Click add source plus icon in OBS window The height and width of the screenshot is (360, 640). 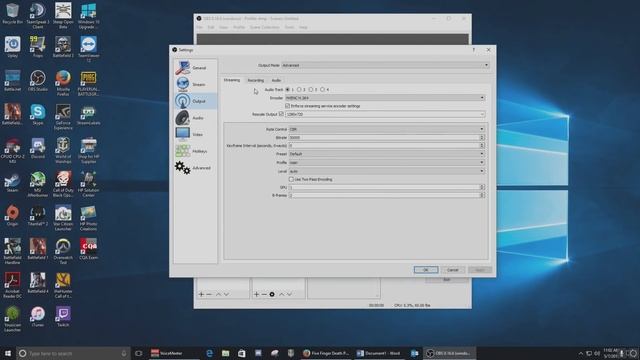coord(256,294)
